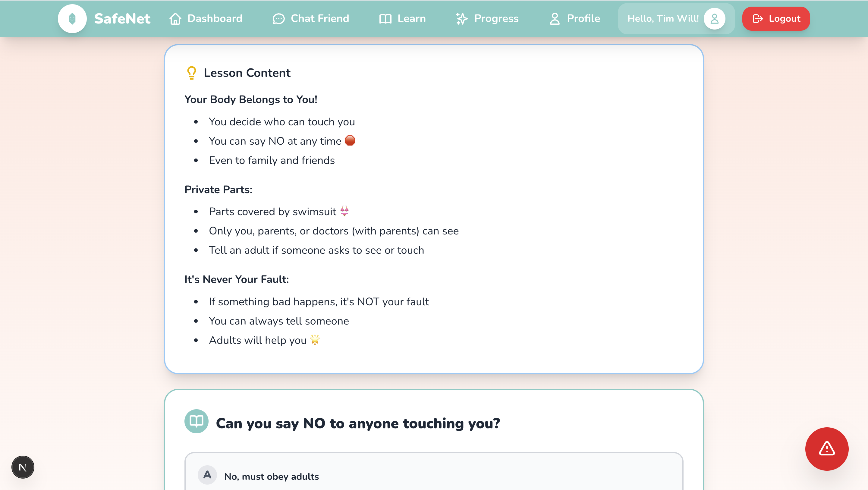The height and width of the screenshot is (490, 868).
Task: Click the Progress sparkles icon
Action: click(x=462, y=19)
